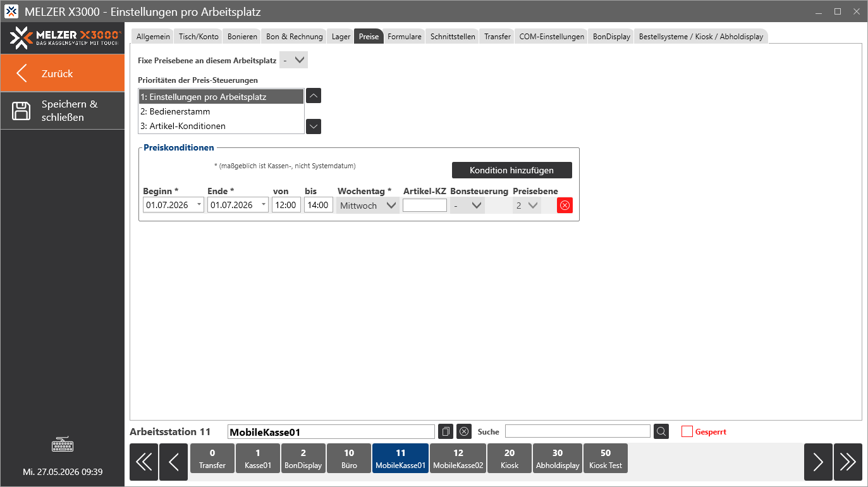Copy workstation using the duplicate icon
The width and height of the screenshot is (868, 487).
446,431
